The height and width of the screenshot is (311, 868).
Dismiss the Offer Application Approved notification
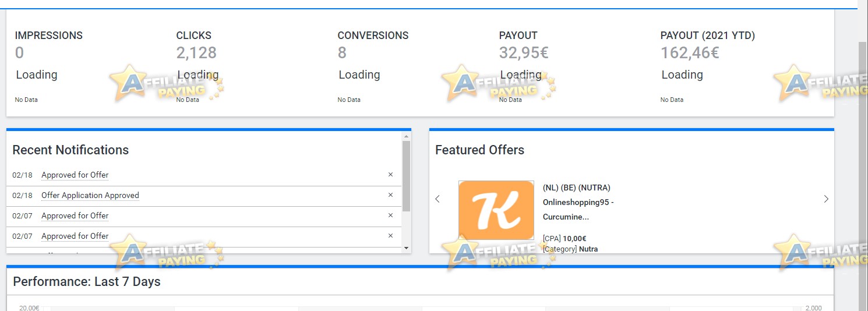coord(390,195)
